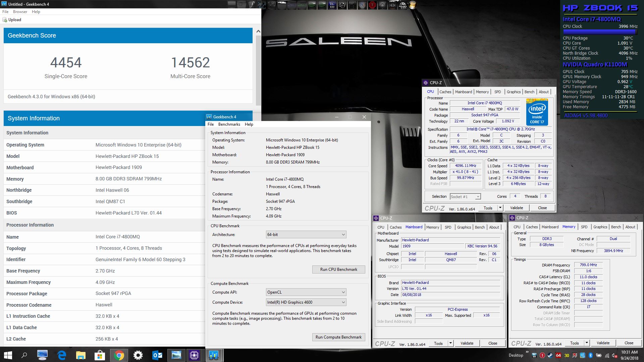
Task: Expand Tools arrow in CPU-Z Memory window
Action: coord(587,343)
